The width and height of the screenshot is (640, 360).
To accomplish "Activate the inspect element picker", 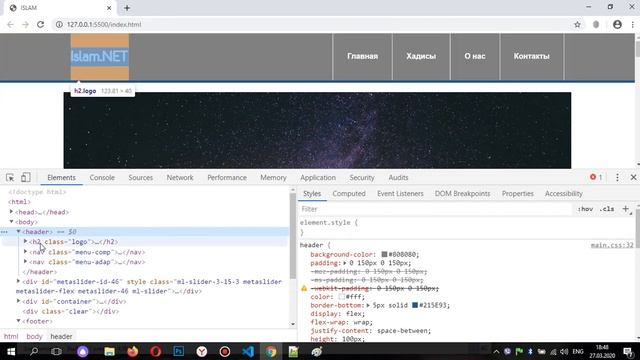I will tap(10, 178).
